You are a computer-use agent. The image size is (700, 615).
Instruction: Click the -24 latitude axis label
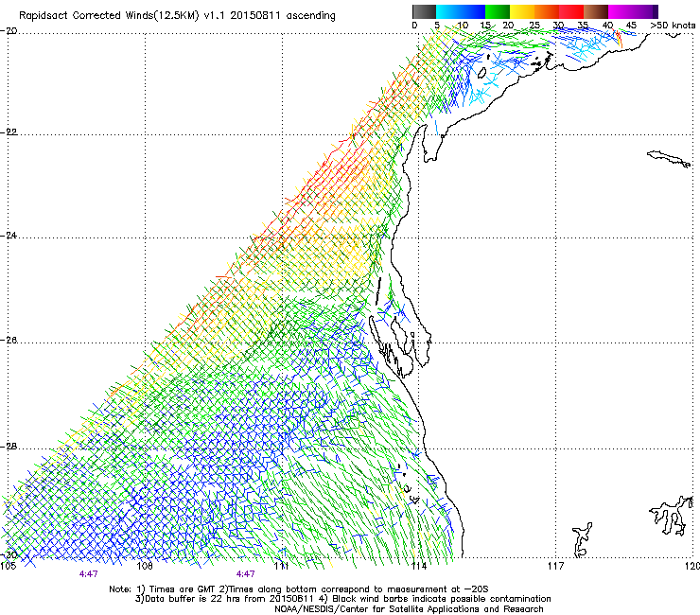coord(9,236)
